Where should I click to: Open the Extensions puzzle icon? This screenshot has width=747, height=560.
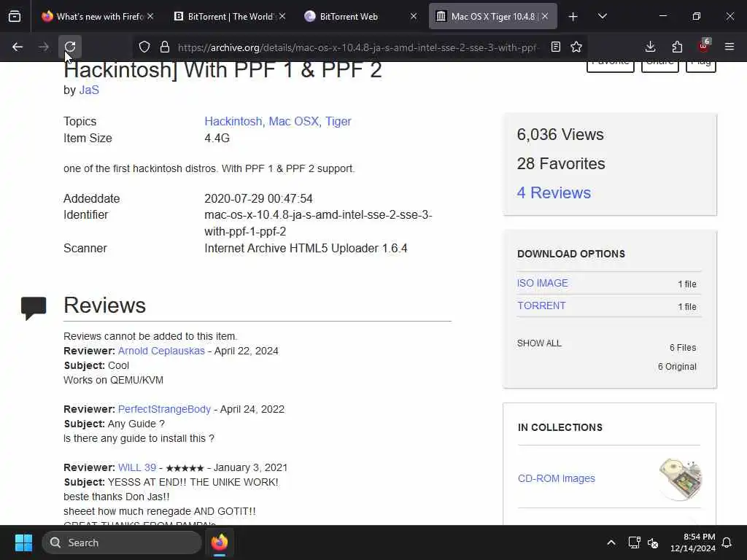coord(677,47)
